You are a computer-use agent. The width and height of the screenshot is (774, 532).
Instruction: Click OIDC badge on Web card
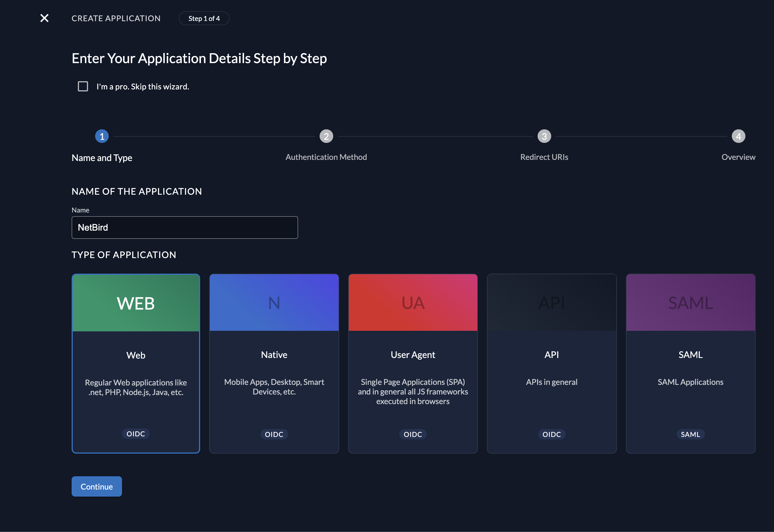click(x=136, y=434)
